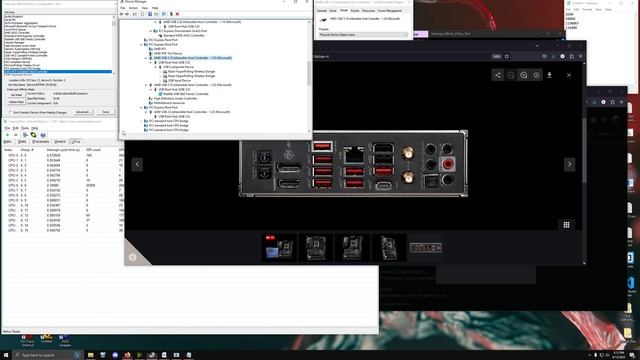Click the ISR count column header in LatencyMon
This screenshot has width=640, height=360.
(93, 150)
